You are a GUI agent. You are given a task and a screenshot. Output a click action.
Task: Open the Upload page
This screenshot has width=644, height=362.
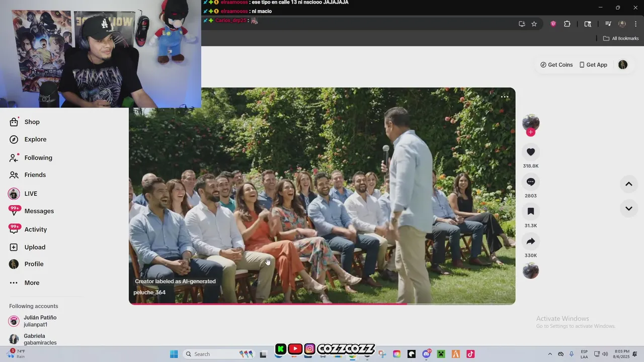[x=27, y=247]
